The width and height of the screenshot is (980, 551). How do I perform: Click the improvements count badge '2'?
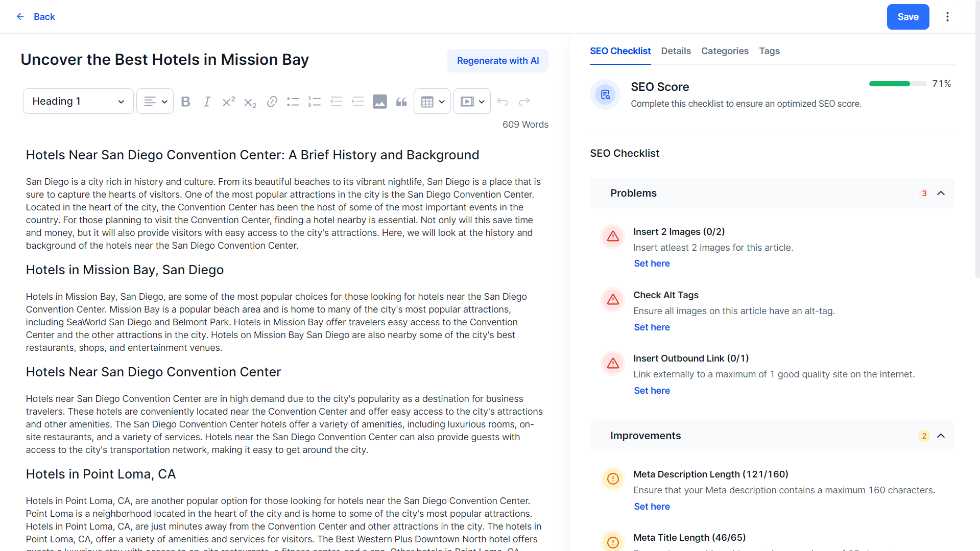[924, 436]
